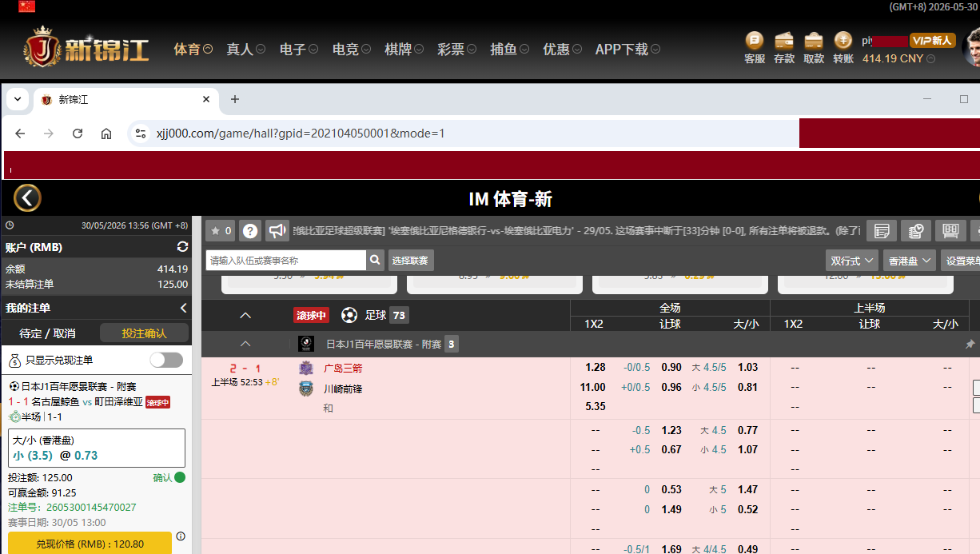Click the 广岛三箭 team crest

click(x=306, y=368)
